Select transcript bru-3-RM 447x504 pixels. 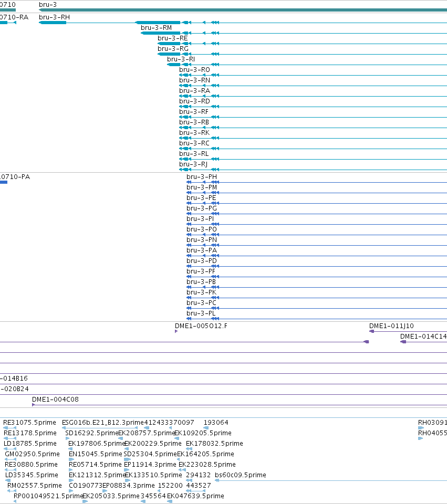point(157,28)
